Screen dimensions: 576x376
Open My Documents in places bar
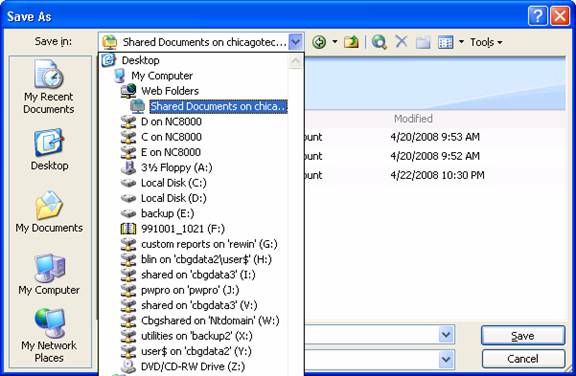tap(49, 212)
